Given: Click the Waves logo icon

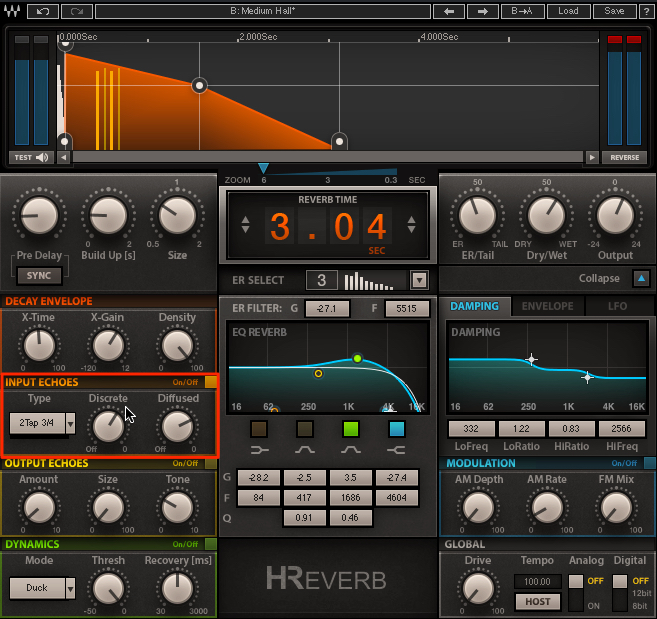Looking at the screenshot, I should coord(12,11).
